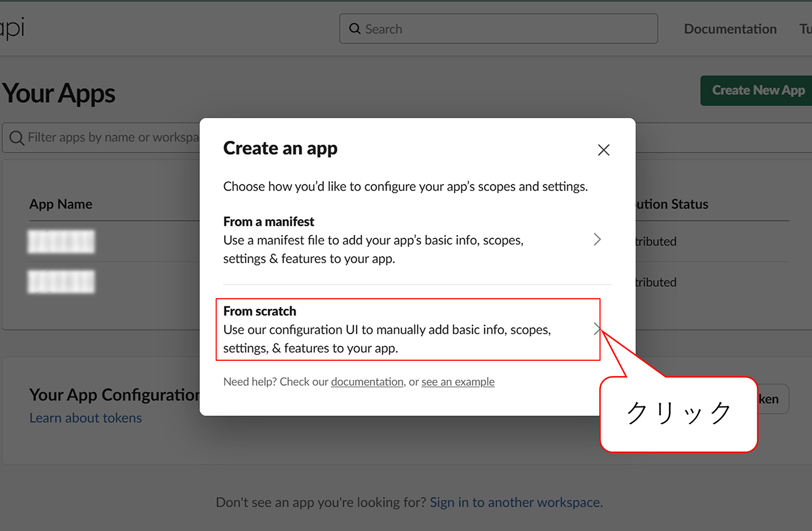Expand the From a manifest chevron arrow
Viewport: 812px width, 531px height.
coord(597,239)
